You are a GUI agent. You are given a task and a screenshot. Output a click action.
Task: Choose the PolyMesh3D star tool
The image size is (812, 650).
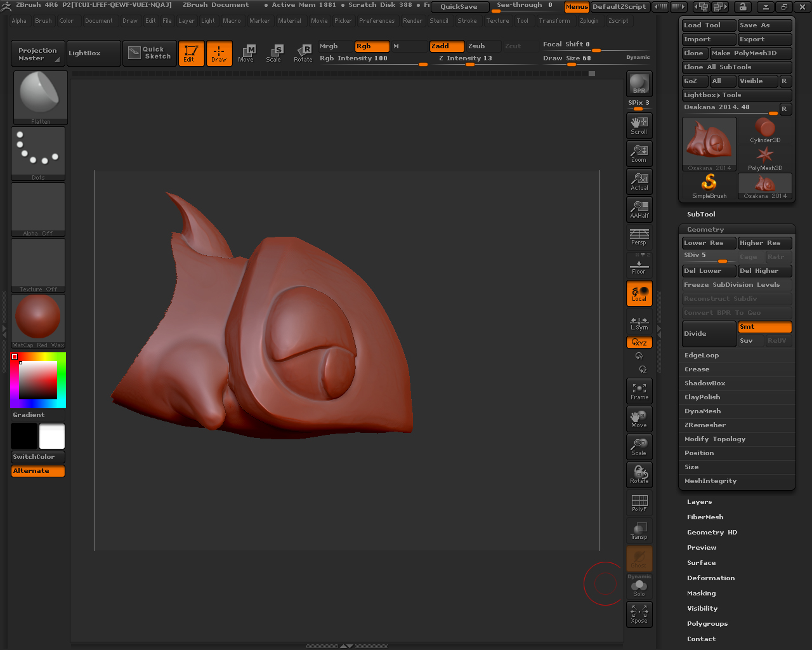click(765, 159)
